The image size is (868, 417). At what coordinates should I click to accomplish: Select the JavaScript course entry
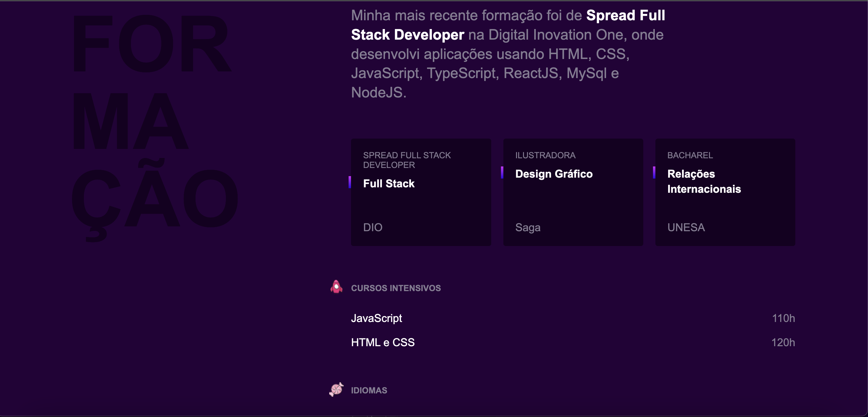[377, 318]
